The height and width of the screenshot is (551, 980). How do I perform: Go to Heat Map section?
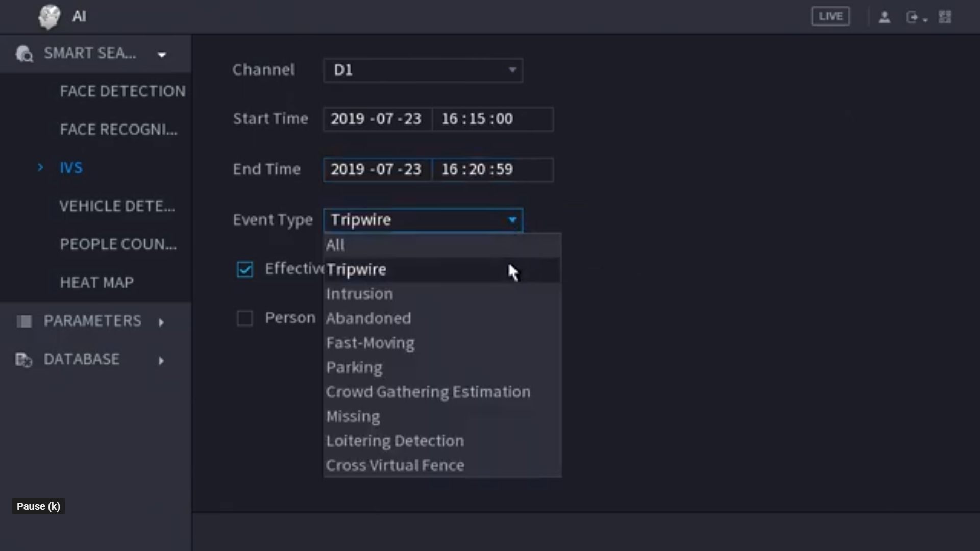click(97, 283)
